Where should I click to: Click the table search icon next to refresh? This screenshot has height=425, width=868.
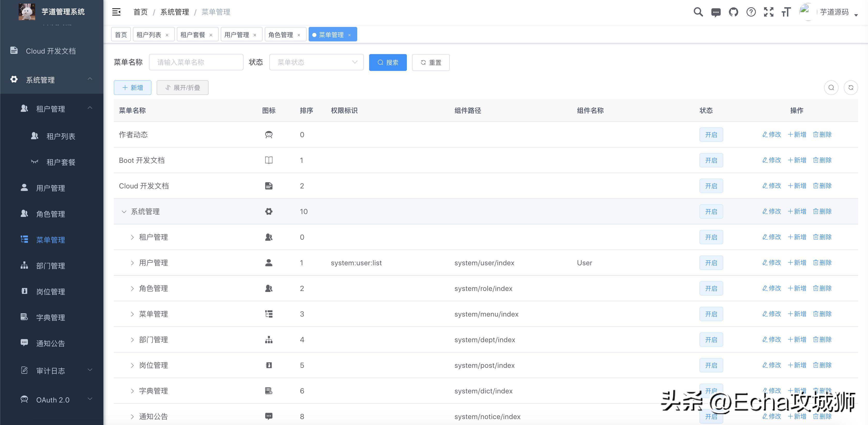(831, 87)
